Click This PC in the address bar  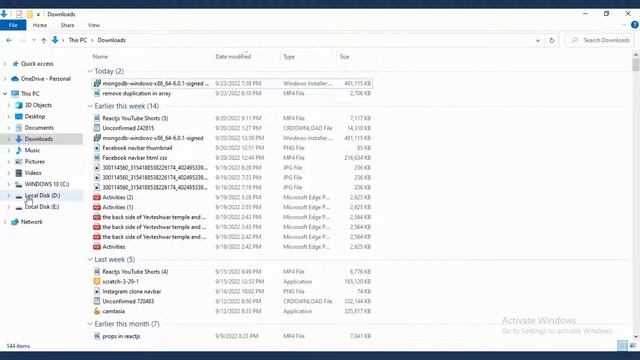(78, 40)
